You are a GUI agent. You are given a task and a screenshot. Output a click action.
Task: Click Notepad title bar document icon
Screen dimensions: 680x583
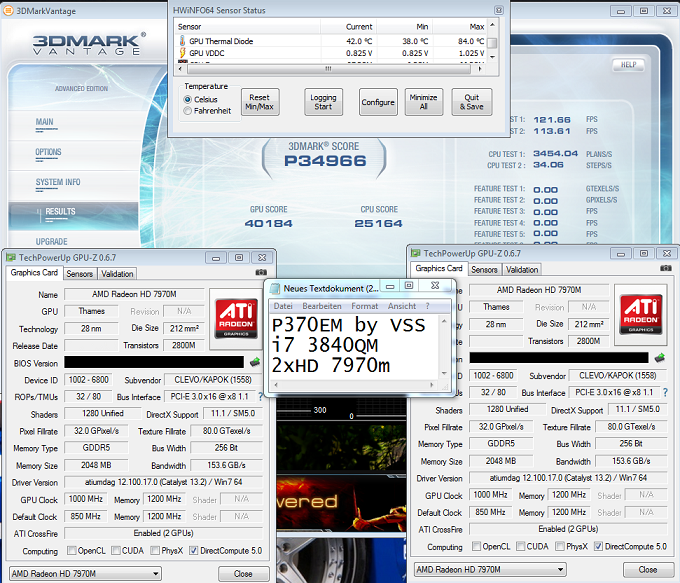pyautogui.click(x=275, y=288)
